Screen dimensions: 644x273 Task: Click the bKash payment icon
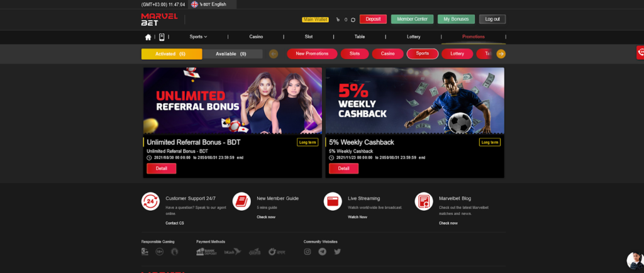click(x=233, y=252)
